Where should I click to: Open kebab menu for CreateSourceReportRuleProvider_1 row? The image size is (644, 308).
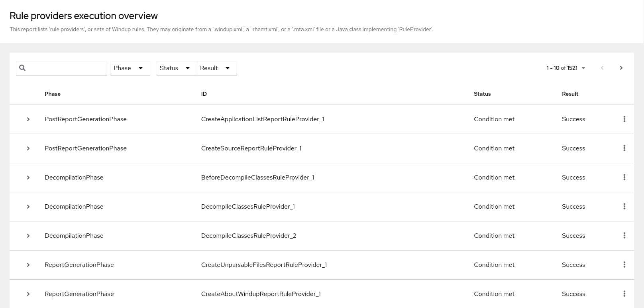(624, 148)
